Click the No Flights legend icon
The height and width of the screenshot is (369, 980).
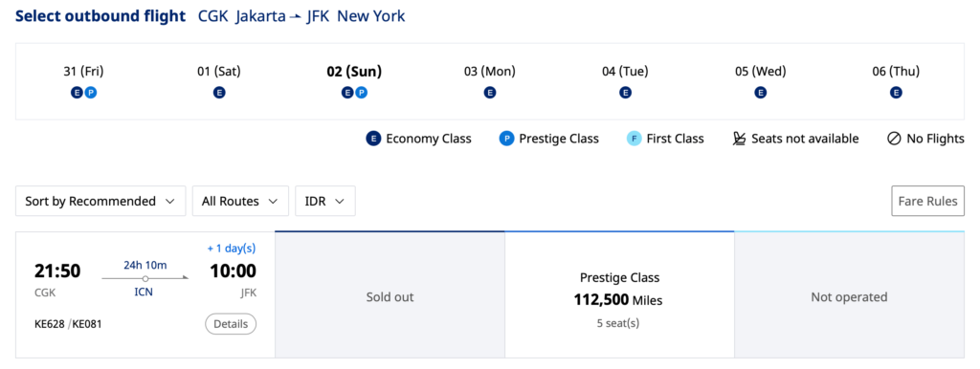tap(895, 139)
